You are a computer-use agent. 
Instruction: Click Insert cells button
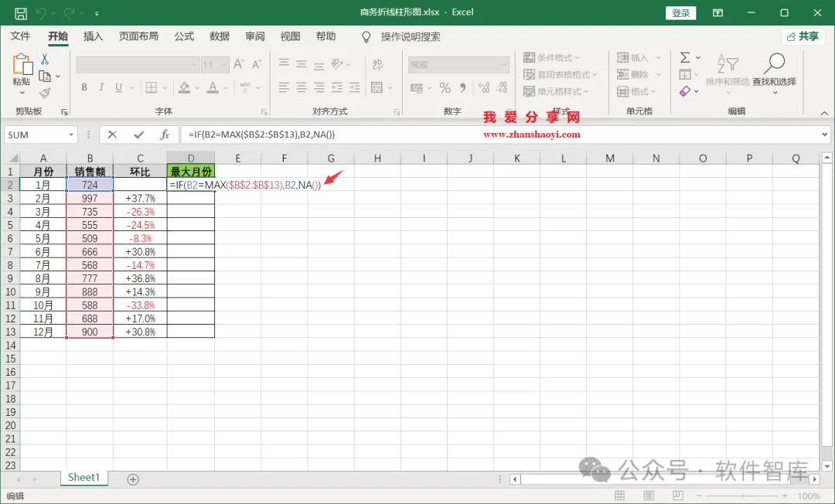point(633,57)
